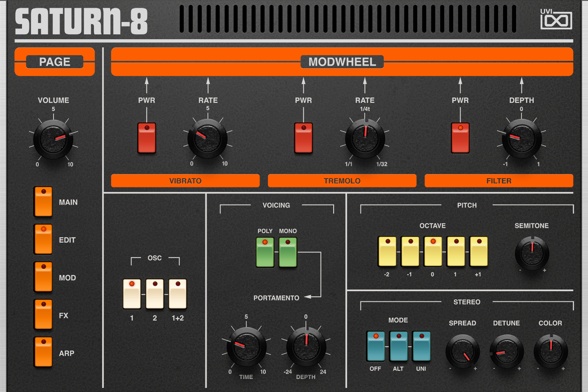Viewport: 588px width, 392px height.
Task: Switch to the FX page
Action: point(43,315)
